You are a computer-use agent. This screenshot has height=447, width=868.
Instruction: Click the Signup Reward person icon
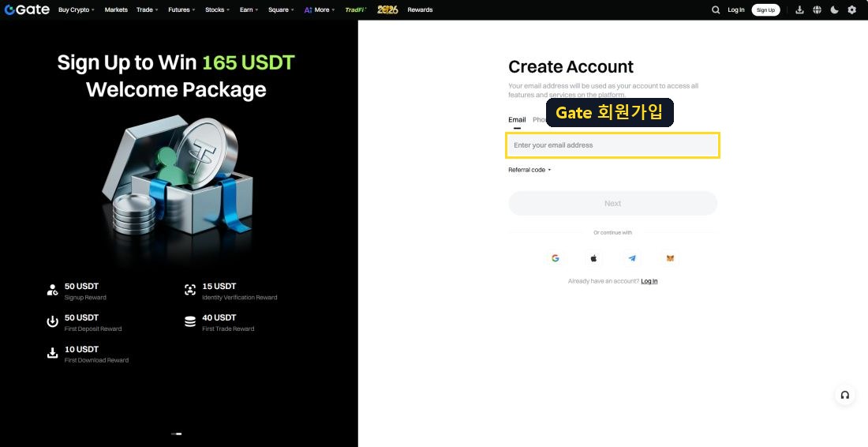tap(53, 290)
